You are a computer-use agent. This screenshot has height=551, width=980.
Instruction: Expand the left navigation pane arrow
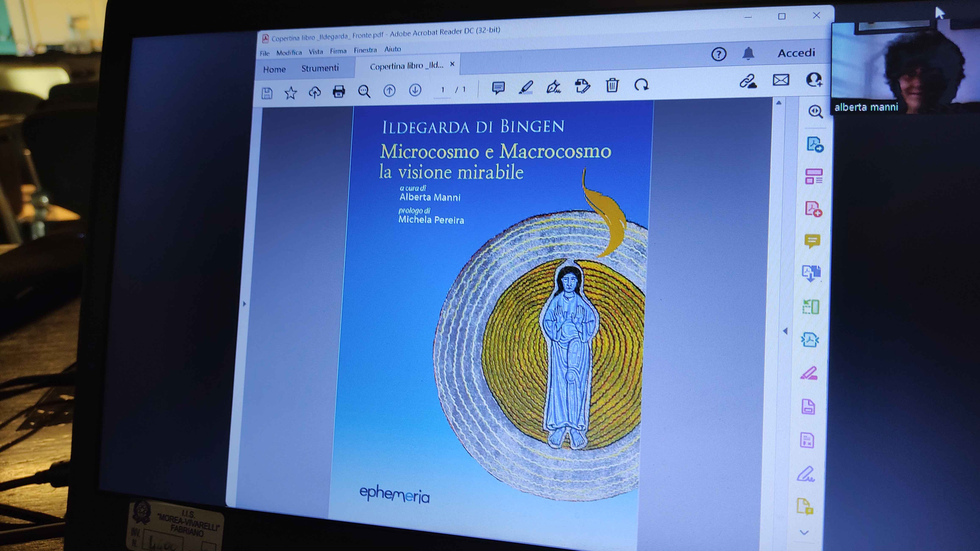(x=245, y=304)
